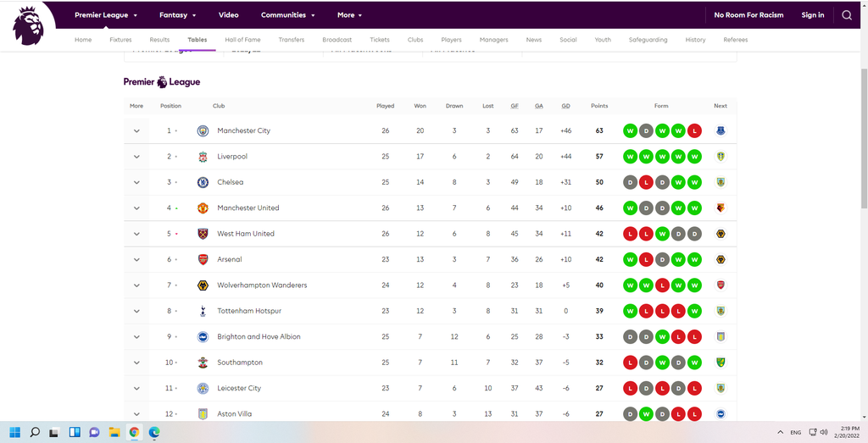The width and height of the screenshot is (868, 443).
Task: Open the Fantasy dropdown menu
Action: click(177, 15)
